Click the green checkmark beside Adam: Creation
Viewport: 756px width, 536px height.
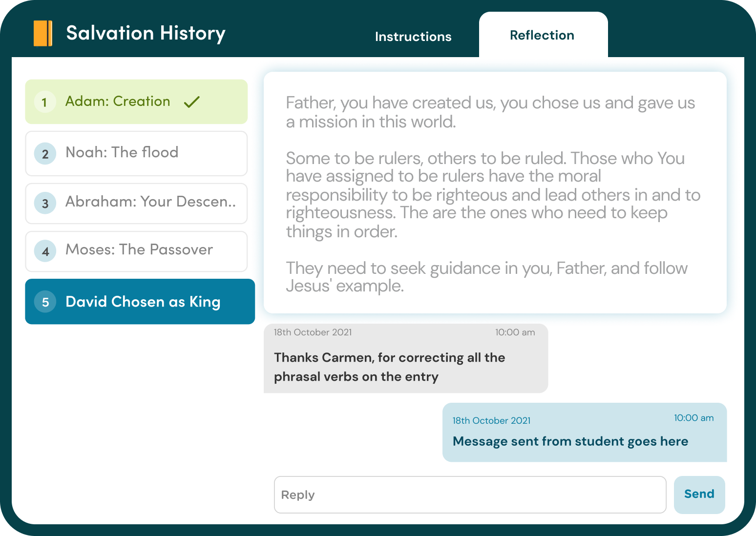192,102
